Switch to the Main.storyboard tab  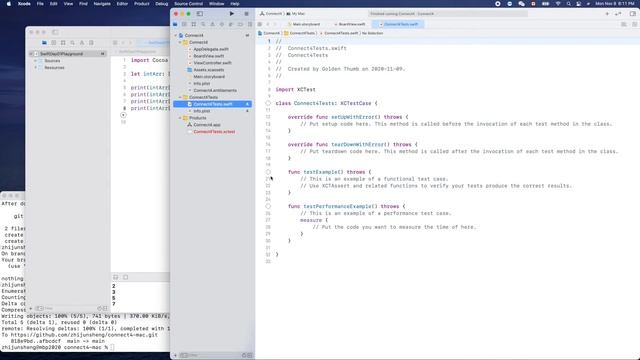(304, 24)
